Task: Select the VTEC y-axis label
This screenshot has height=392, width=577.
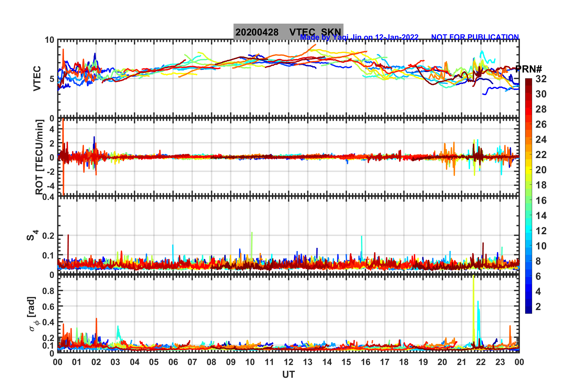Action: (37, 78)
